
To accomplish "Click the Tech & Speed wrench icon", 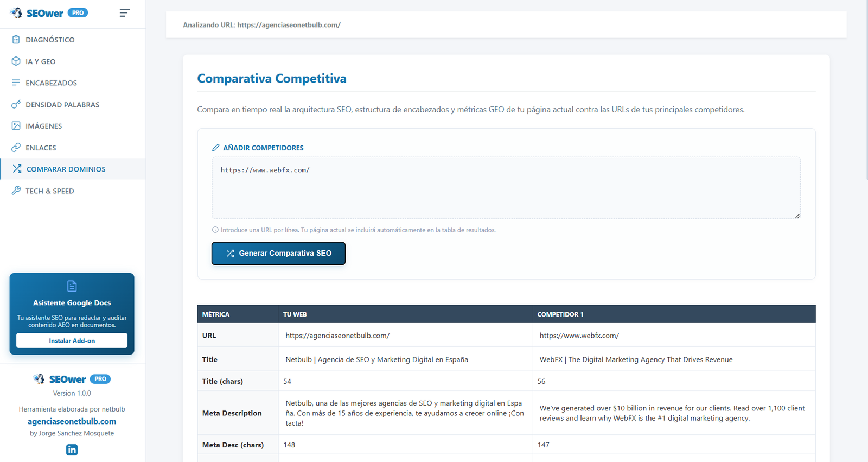I will click(x=16, y=191).
